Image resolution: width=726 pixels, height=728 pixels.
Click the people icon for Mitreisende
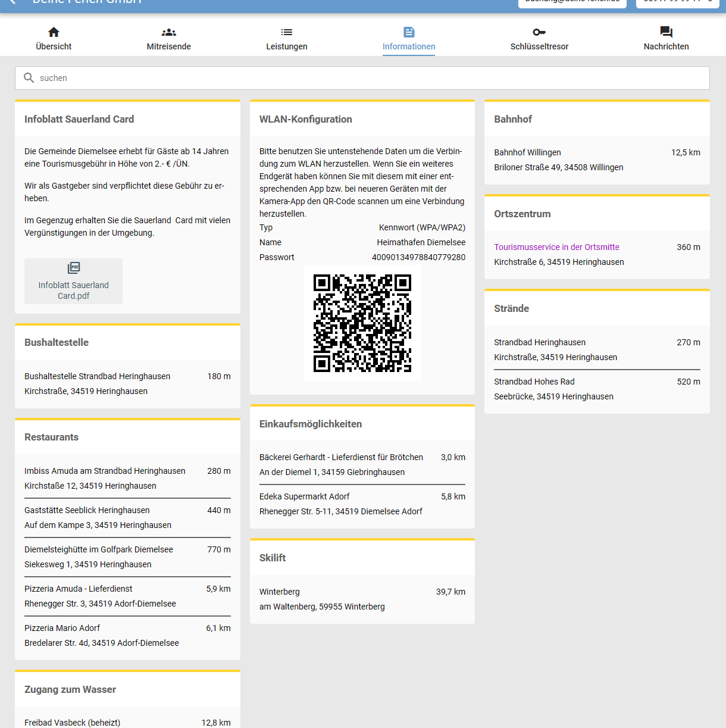pyautogui.click(x=168, y=32)
